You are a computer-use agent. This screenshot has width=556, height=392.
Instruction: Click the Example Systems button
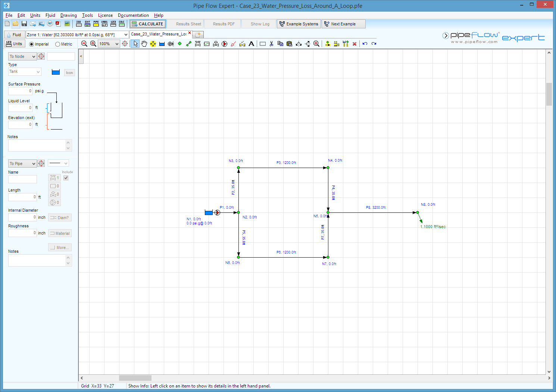point(299,24)
